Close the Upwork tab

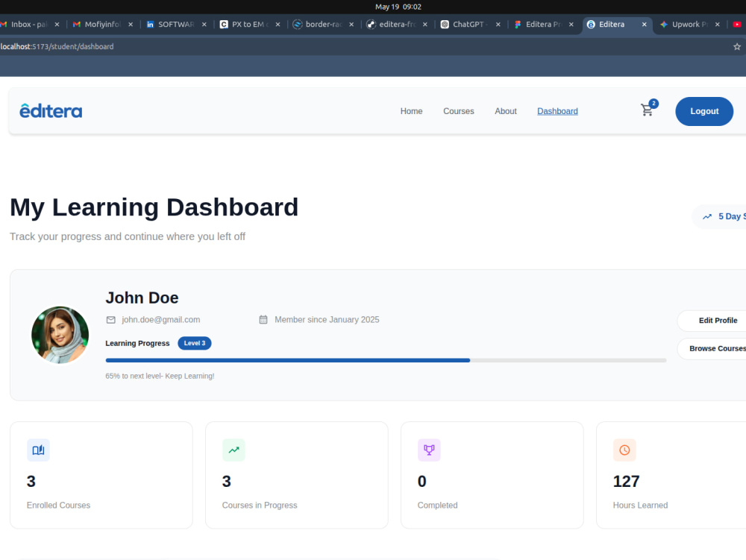[718, 25]
